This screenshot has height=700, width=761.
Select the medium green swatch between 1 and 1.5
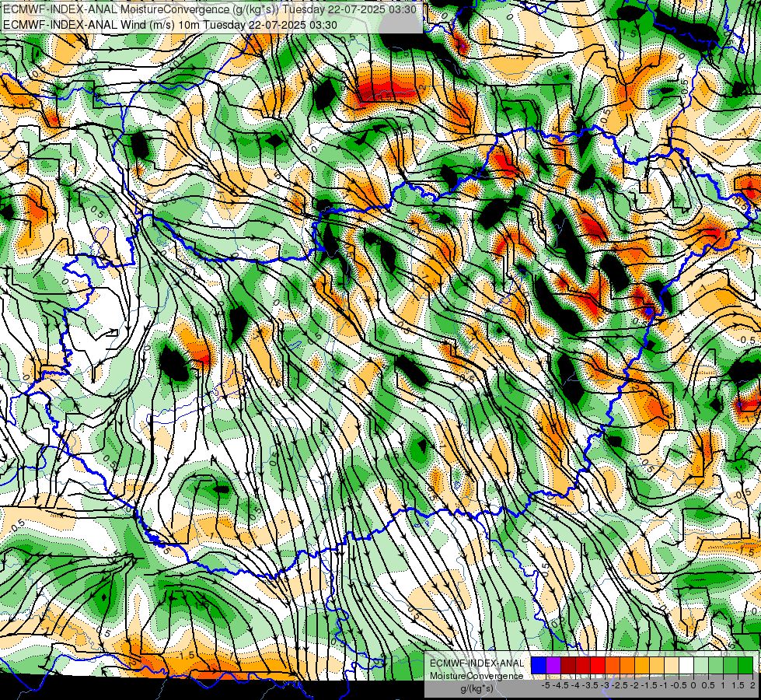(731, 665)
